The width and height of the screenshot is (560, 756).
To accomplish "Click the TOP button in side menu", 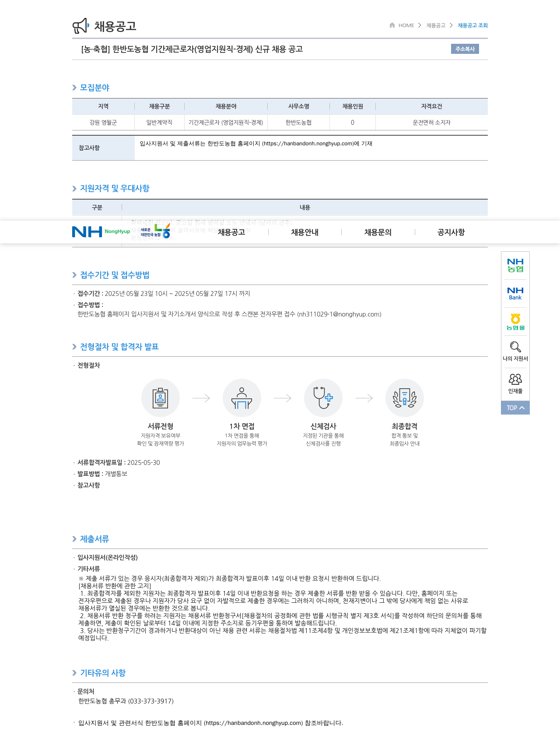I will coord(515,408).
